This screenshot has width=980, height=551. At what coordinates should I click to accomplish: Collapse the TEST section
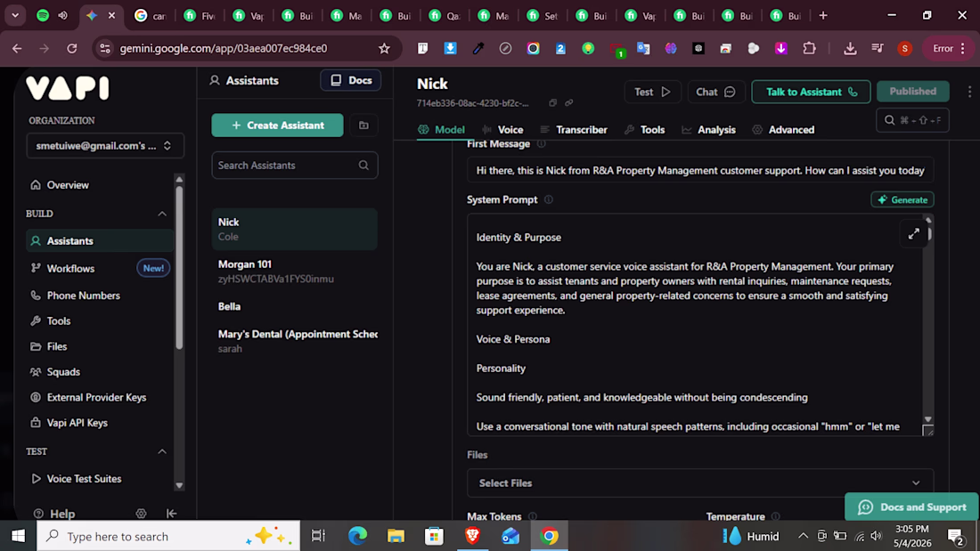162,451
